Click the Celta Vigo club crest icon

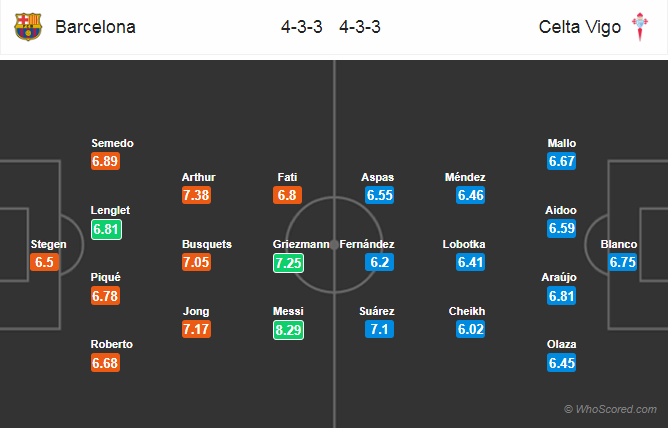pyautogui.click(x=640, y=26)
